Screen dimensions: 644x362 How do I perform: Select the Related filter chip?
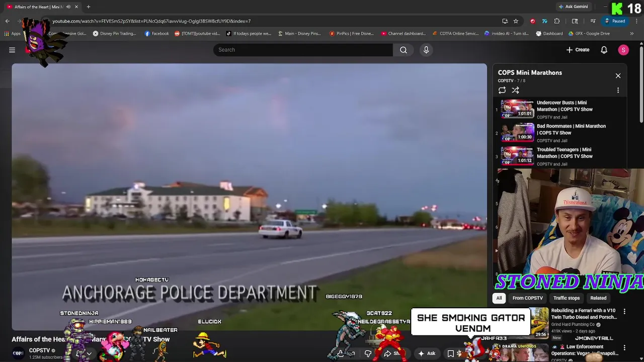click(x=598, y=298)
